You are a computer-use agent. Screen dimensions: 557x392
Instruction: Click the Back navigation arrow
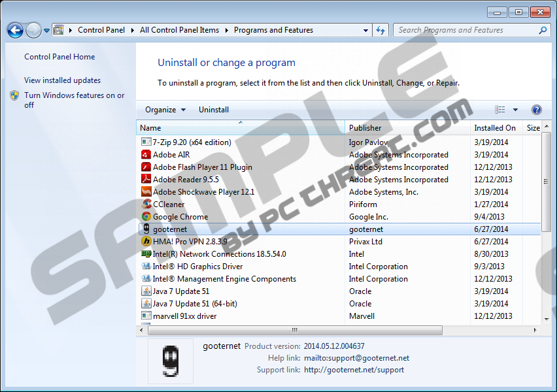coord(14,30)
